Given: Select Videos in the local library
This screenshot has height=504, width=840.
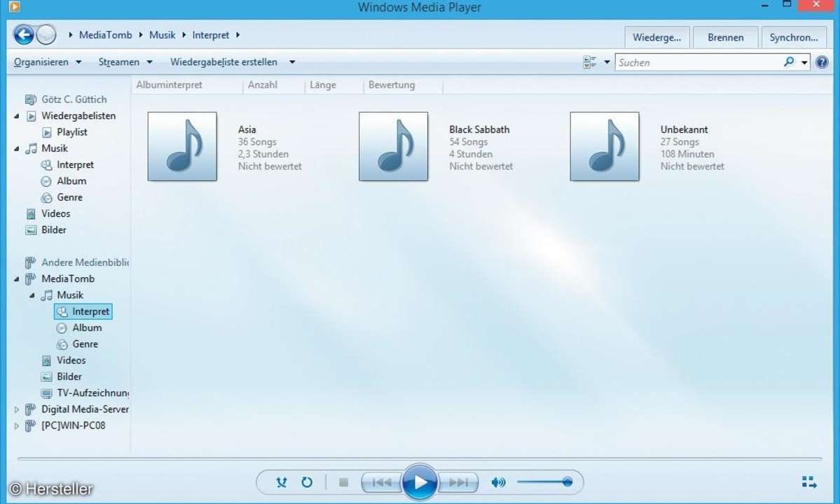Looking at the screenshot, I should pos(56,213).
